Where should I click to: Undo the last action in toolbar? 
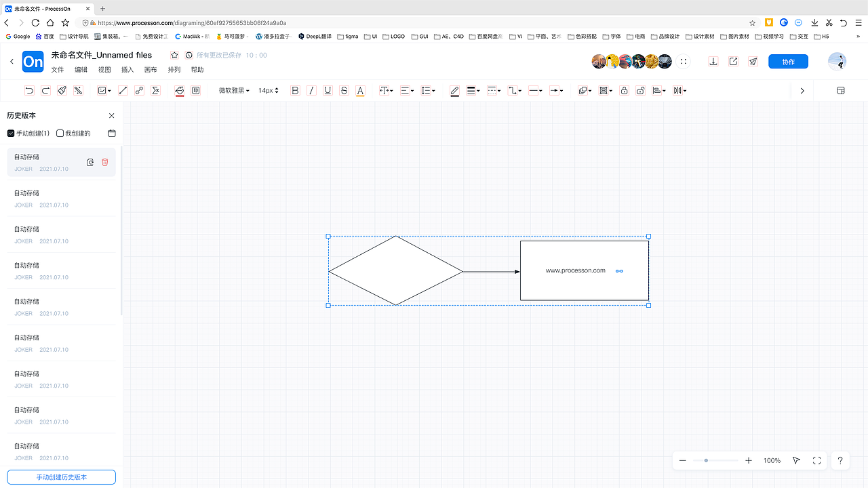click(29, 90)
